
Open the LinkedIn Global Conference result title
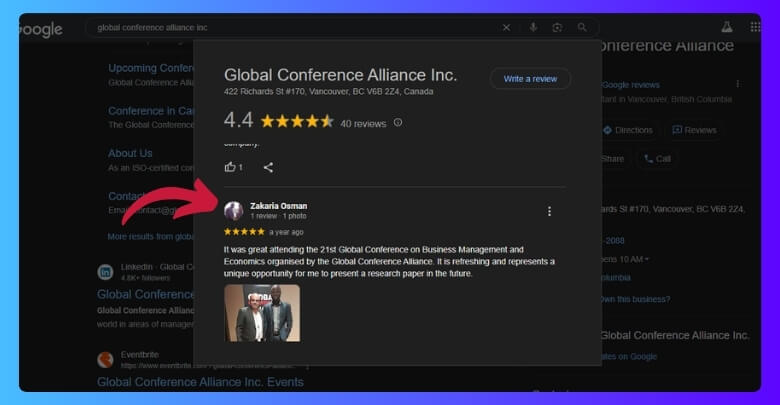pyautogui.click(x=145, y=294)
